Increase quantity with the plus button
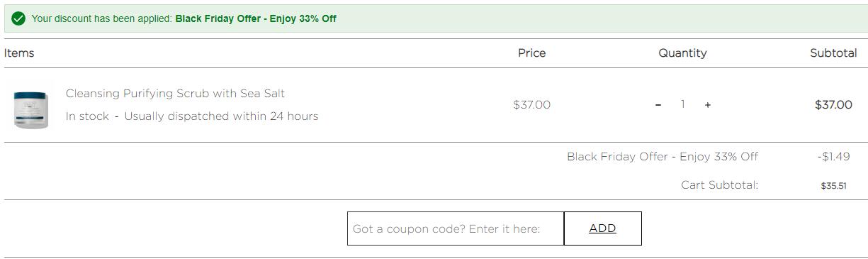 coord(707,105)
